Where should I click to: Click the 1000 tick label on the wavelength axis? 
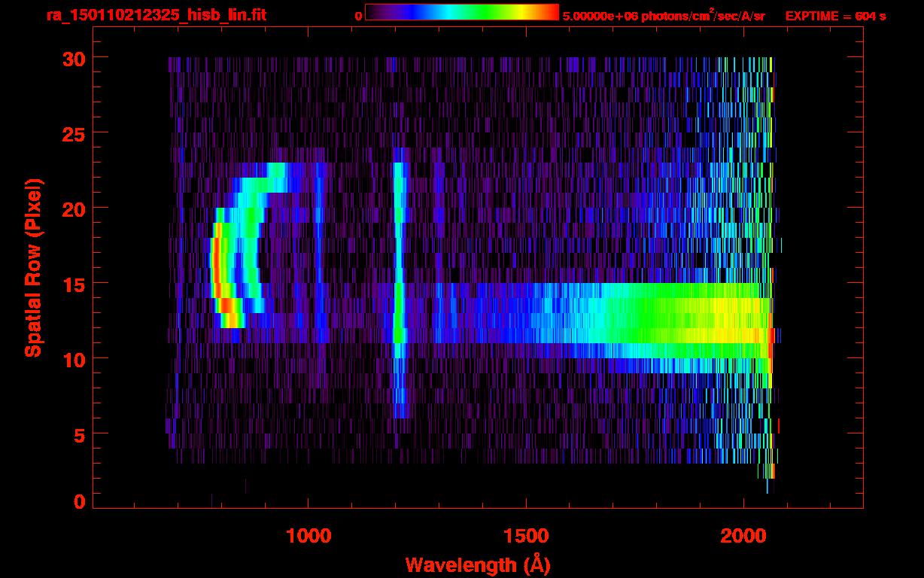coord(308,535)
